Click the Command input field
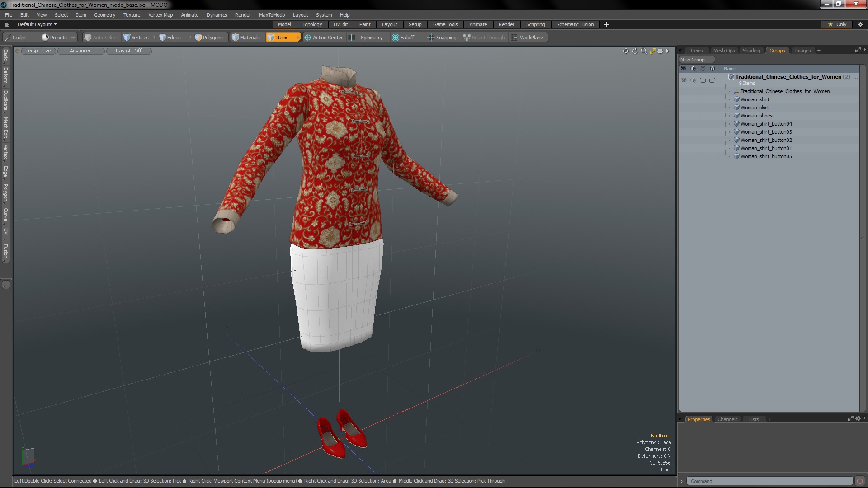 point(769,481)
